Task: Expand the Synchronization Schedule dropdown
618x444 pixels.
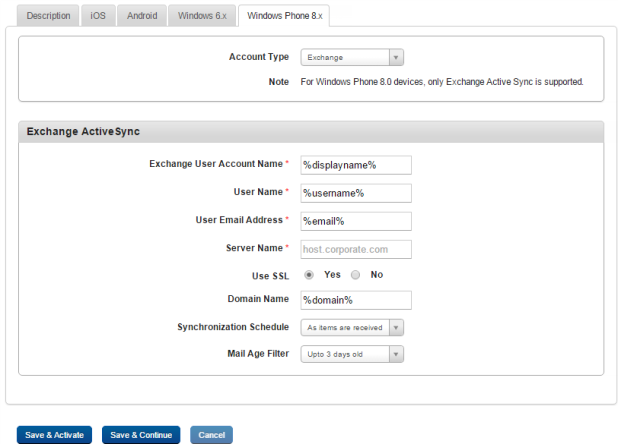Action: click(352, 327)
